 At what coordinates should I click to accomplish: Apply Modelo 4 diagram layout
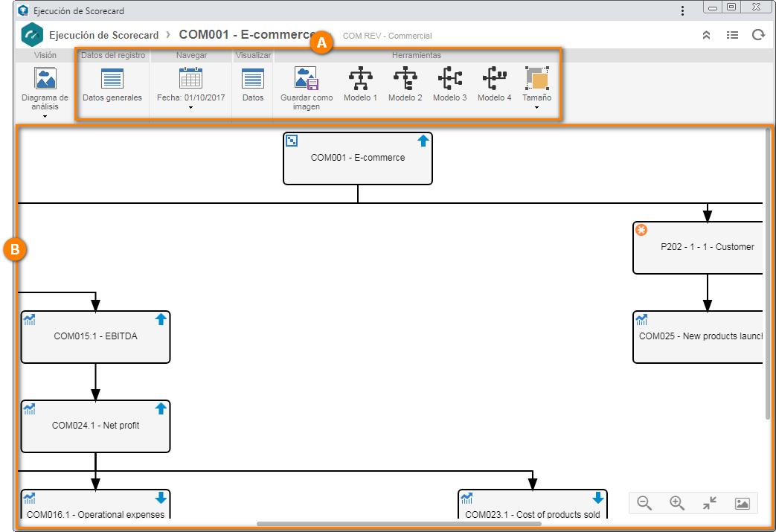coord(495,85)
